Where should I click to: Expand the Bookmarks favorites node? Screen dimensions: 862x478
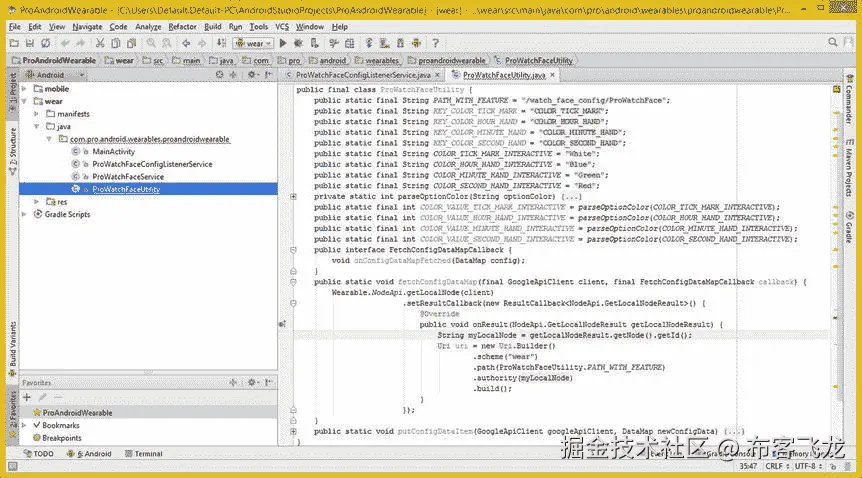(x=24, y=425)
